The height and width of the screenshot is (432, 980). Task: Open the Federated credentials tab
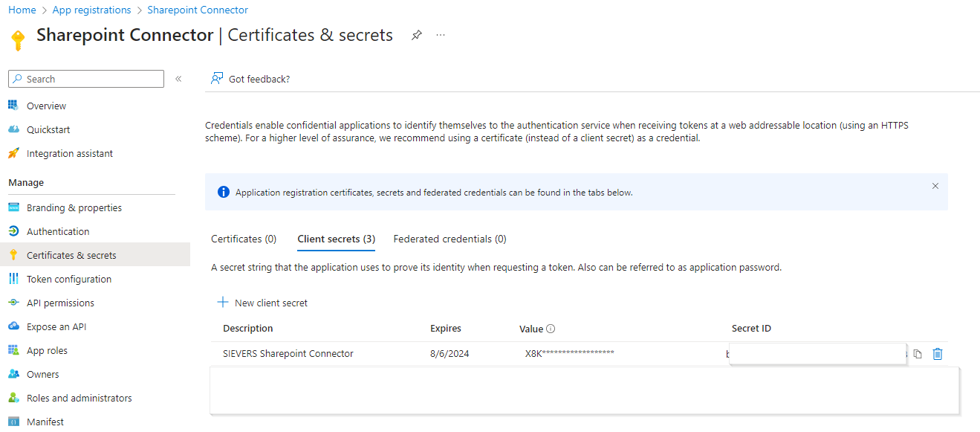(449, 239)
